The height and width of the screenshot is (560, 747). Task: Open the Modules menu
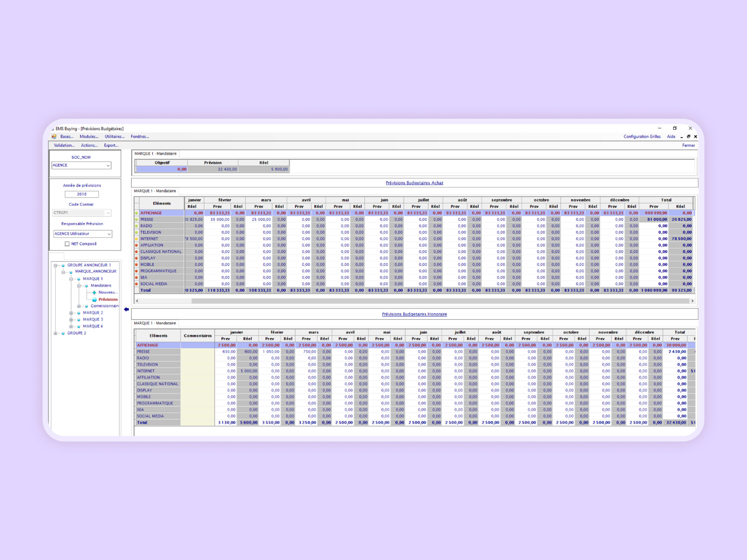89,136
